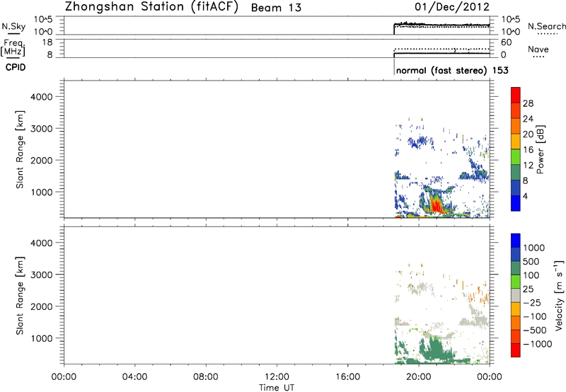Screen dimensions: 566x392
Task: Select the "28" power colorbar value
Action: (x=528, y=103)
